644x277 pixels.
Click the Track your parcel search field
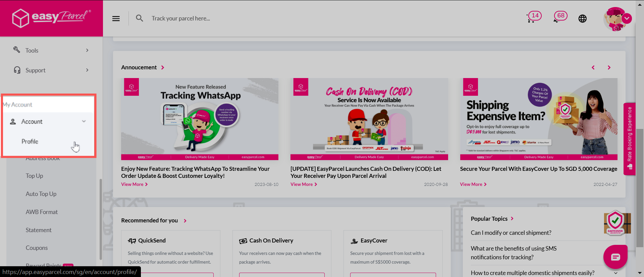tap(181, 18)
